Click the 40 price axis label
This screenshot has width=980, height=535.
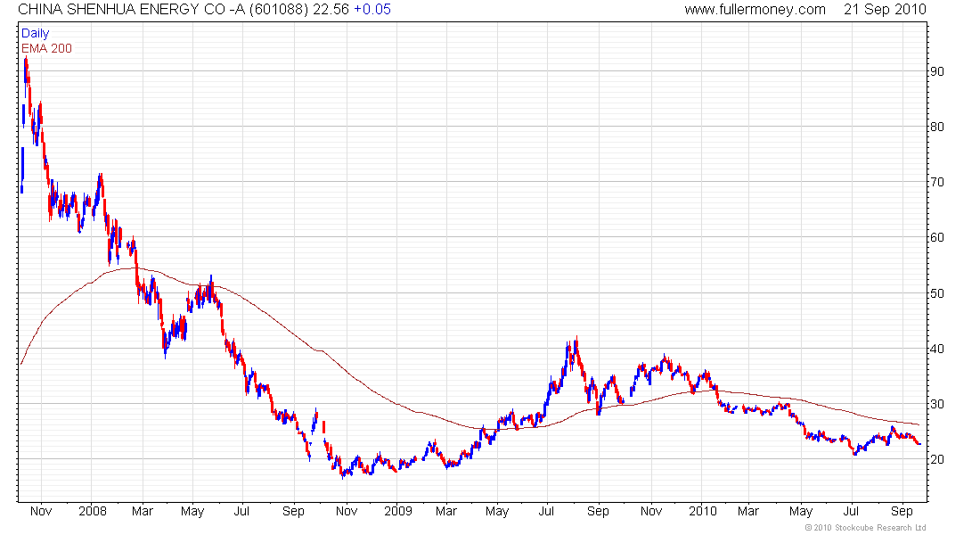(937, 349)
